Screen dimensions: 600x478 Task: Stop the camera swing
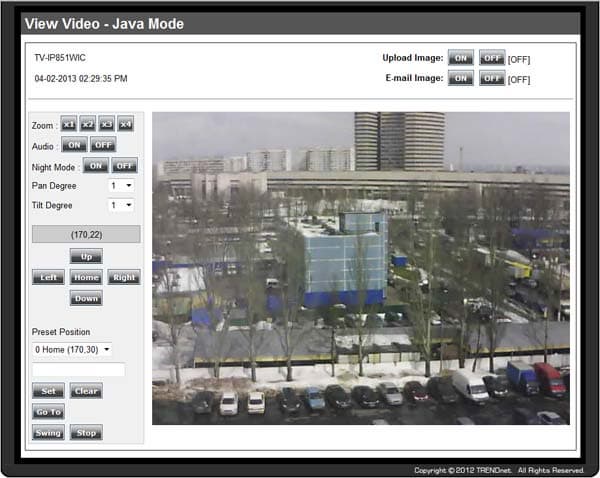86,432
